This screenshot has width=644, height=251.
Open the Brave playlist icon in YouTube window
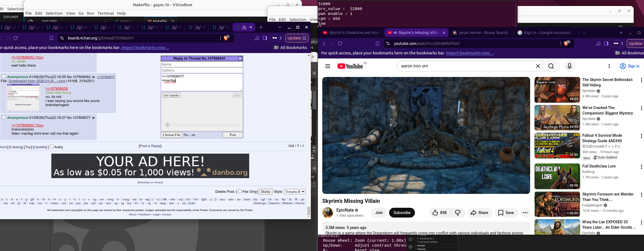click(598, 44)
